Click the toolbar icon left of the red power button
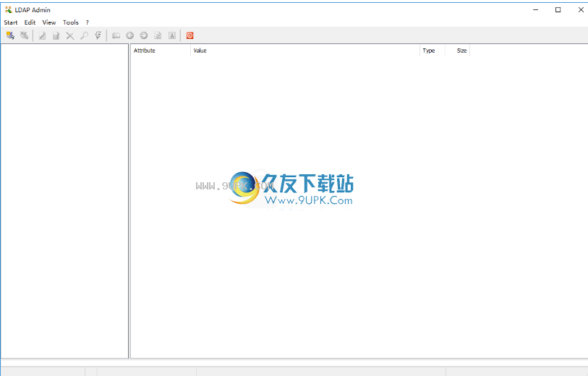The image size is (588, 376). point(171,35)
